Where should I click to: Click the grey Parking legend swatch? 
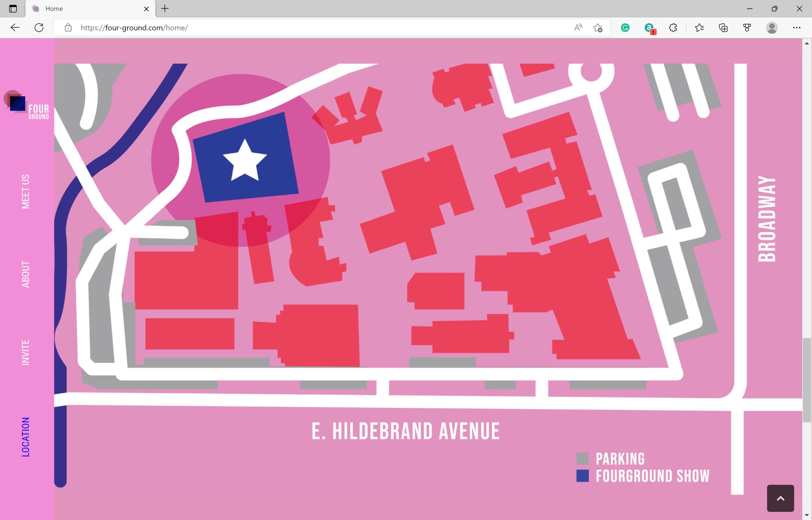tap(583, 459)
